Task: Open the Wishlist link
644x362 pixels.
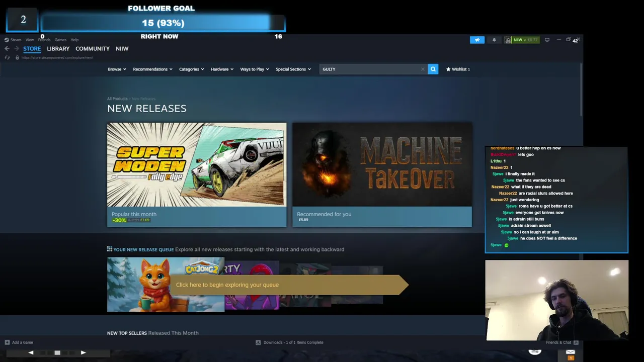Action: point(458,69)
